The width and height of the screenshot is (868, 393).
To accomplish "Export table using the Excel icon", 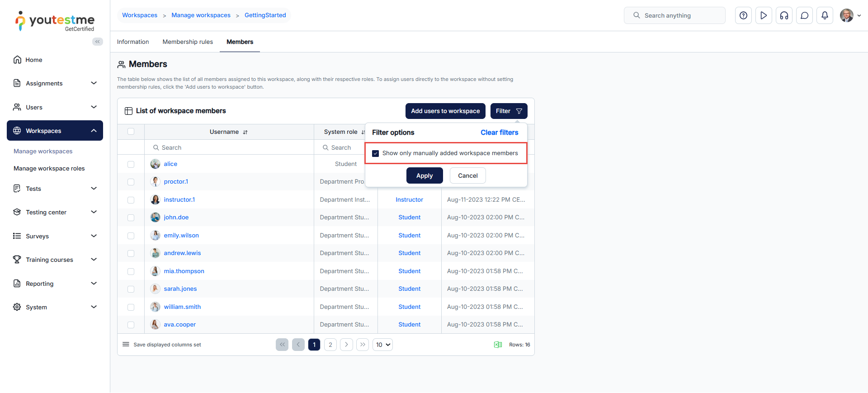I will (498, 345).
